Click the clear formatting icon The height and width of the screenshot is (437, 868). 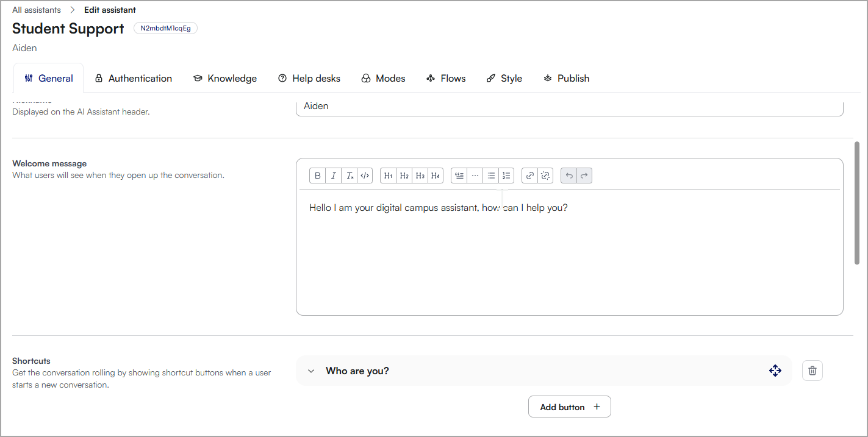[350, 176]
